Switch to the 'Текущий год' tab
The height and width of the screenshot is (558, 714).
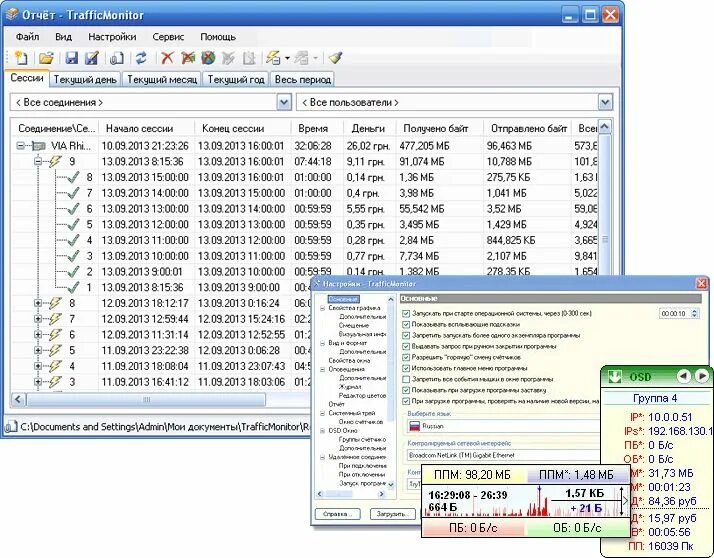pos(236,79)
